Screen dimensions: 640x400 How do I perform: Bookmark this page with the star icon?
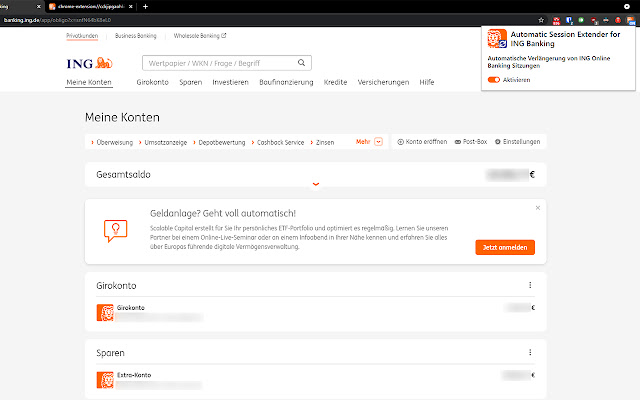click(x=541, y=20)
